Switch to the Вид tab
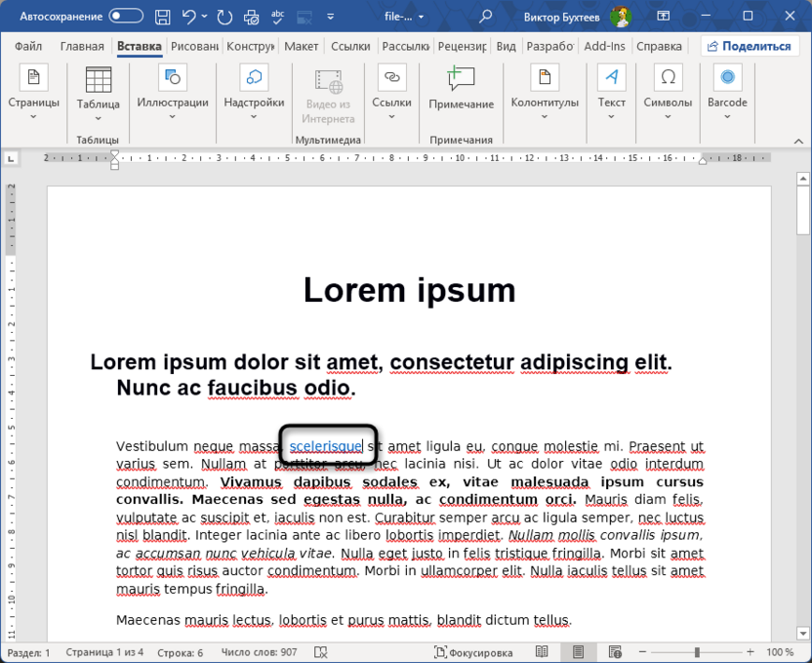This screenshot has height=663, width=812. click(506, 46)
